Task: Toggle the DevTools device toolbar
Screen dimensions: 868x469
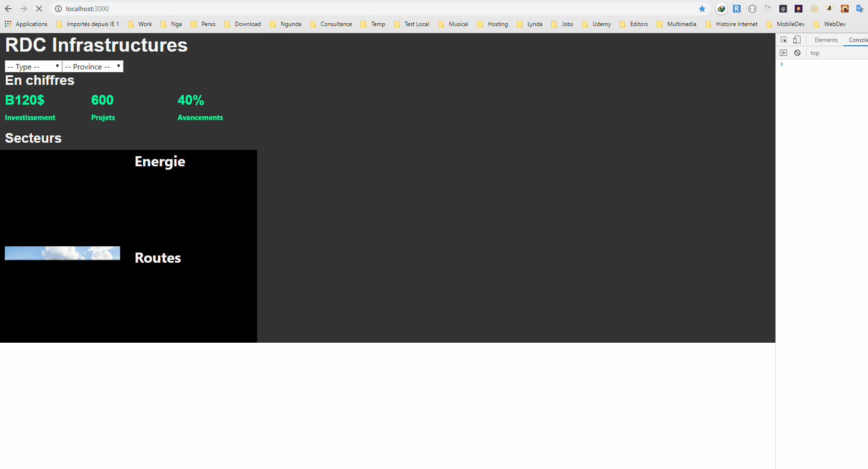Action: [x=797, y=40]
